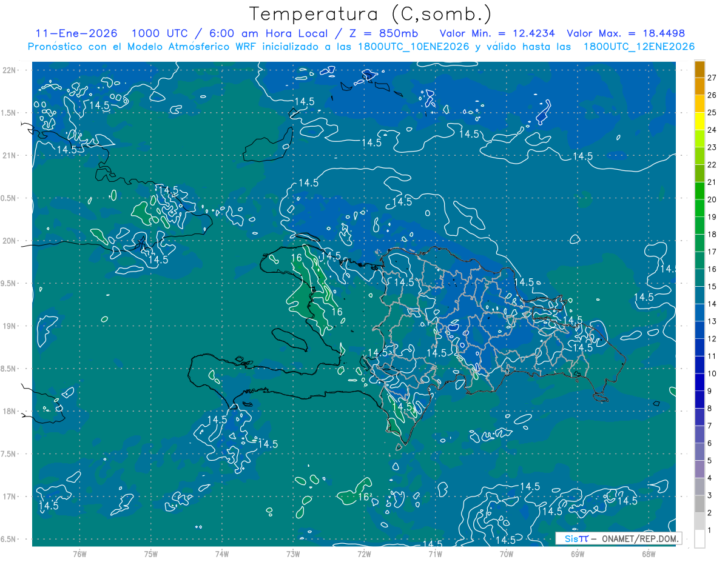Pick the white swatch below color scale label 1
728x562 pixels.
[699, 539]
